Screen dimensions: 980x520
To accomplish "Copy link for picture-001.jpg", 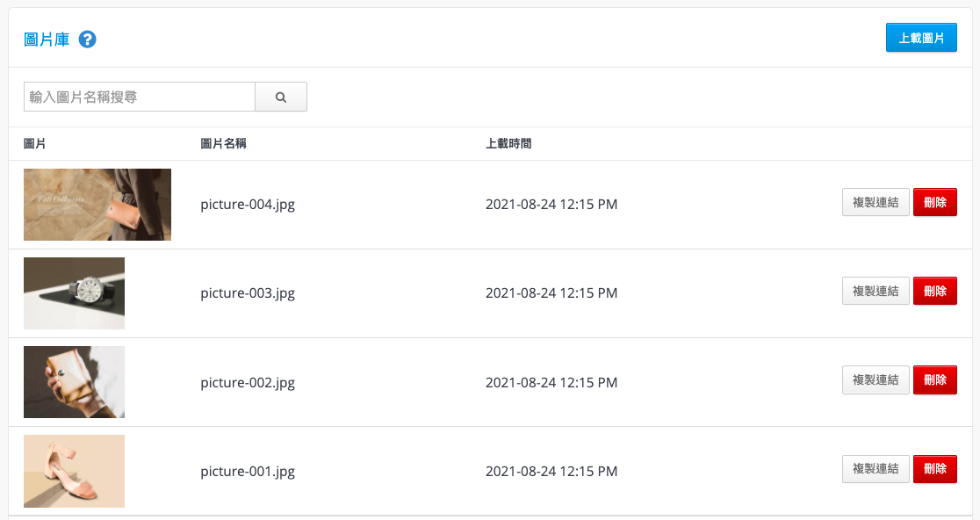I will coord(876,469).
